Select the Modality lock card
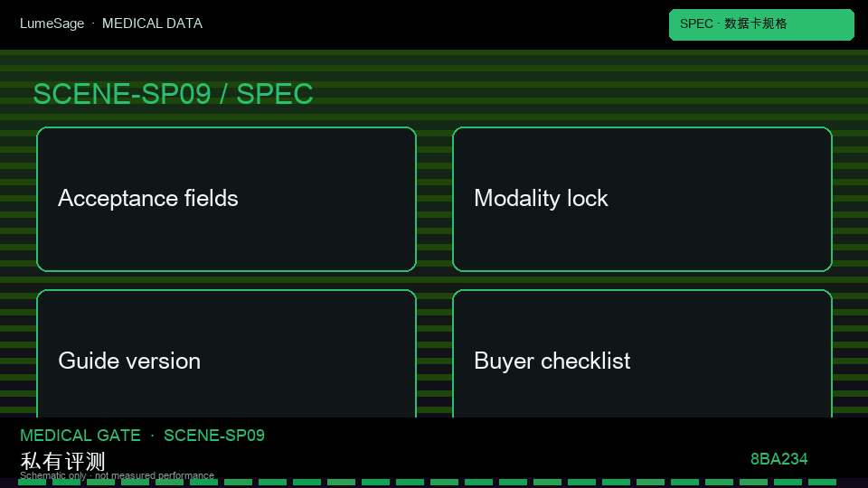The height and width of the screenshot is (488, 868). [642, 199]
